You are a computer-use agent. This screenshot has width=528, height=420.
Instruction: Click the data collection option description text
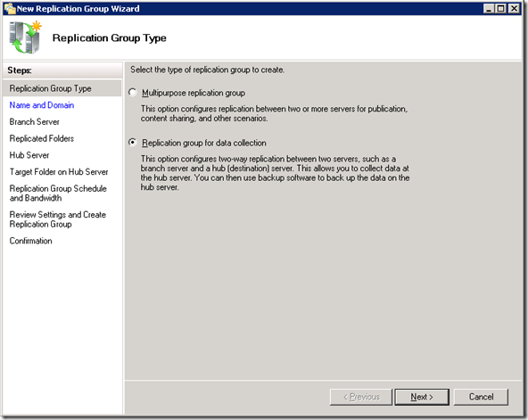pos(275,173)
